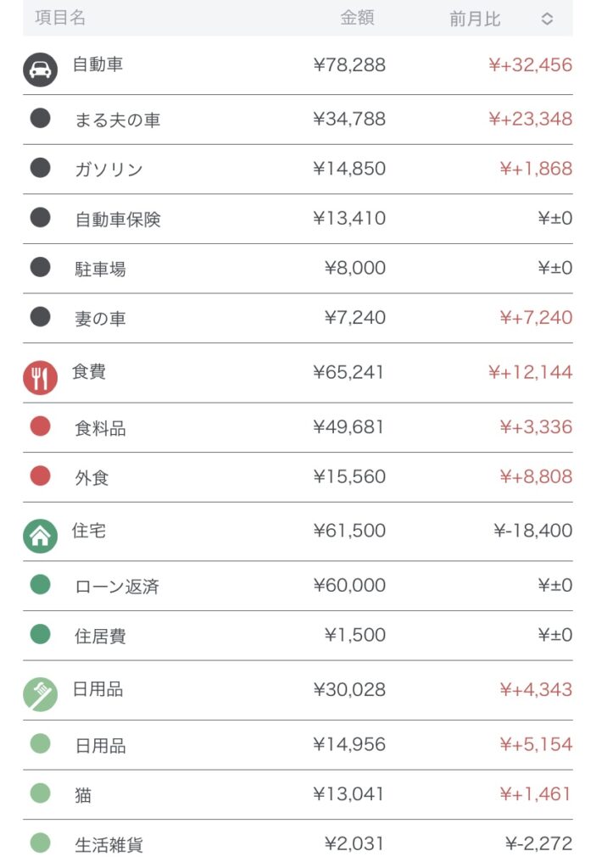
Task: Open the ガソリン subcategory row
Action: [x=109, y=170]
